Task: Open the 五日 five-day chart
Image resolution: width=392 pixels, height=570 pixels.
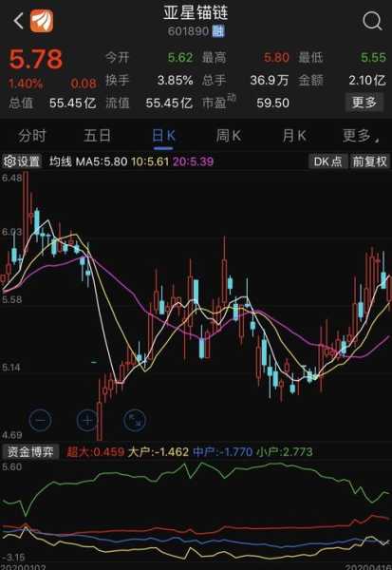Action: [98, 136]
